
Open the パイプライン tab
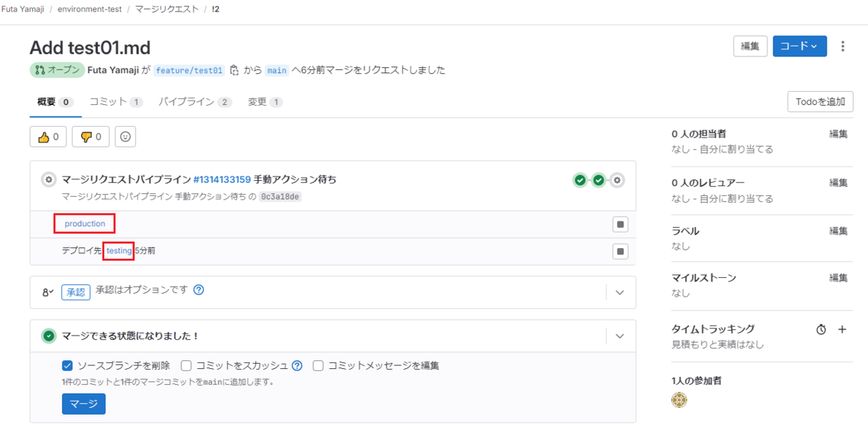[187, 102]
